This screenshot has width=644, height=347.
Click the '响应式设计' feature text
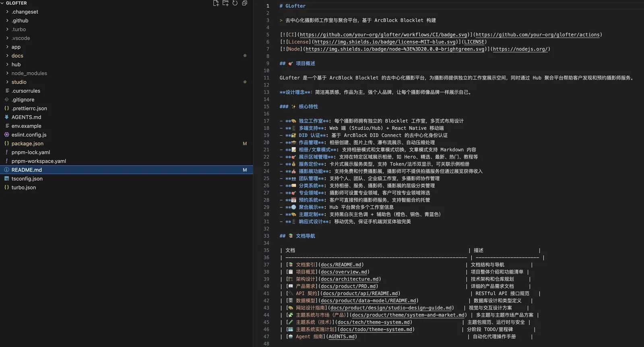tap(311, 222)
